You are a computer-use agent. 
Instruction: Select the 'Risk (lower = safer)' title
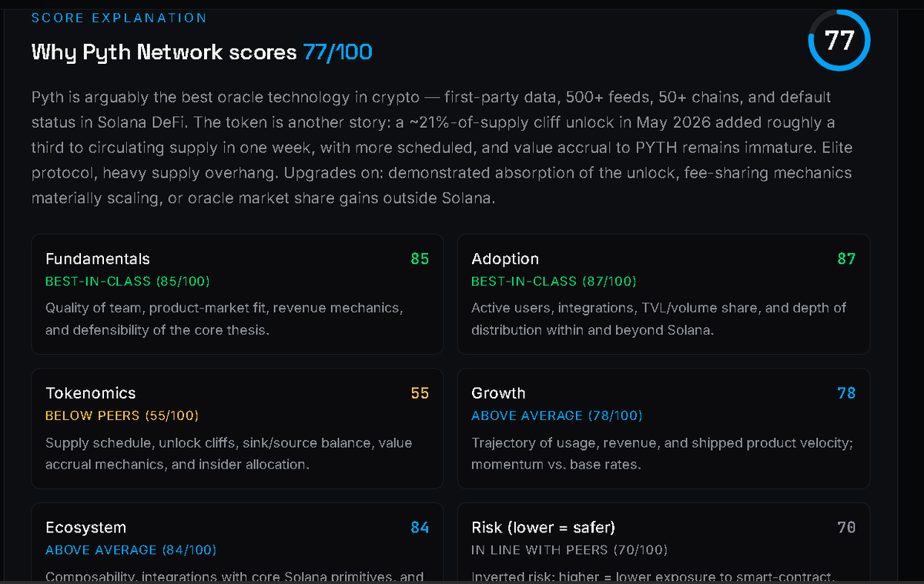click(543, 528)
